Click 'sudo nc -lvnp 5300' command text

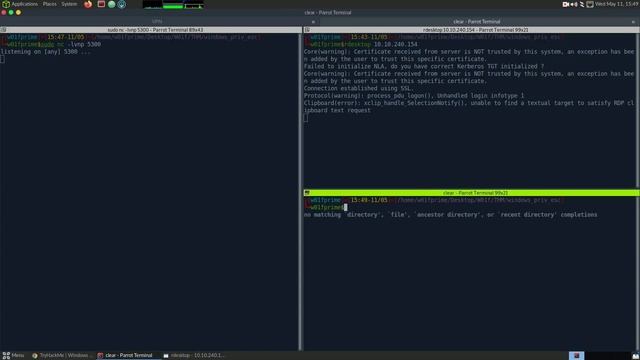[x=69, y=44]
